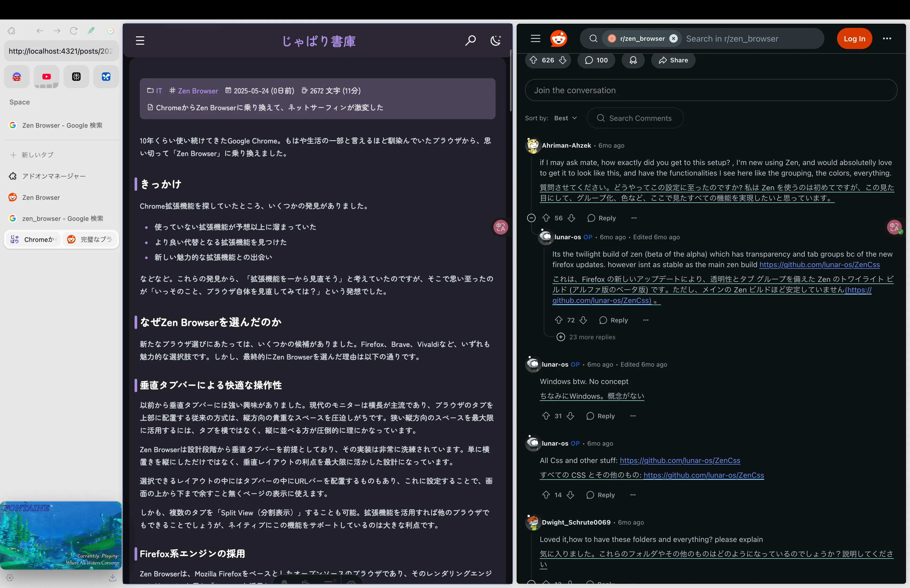Open a new tab via 新しいタブ

[61, 155]
